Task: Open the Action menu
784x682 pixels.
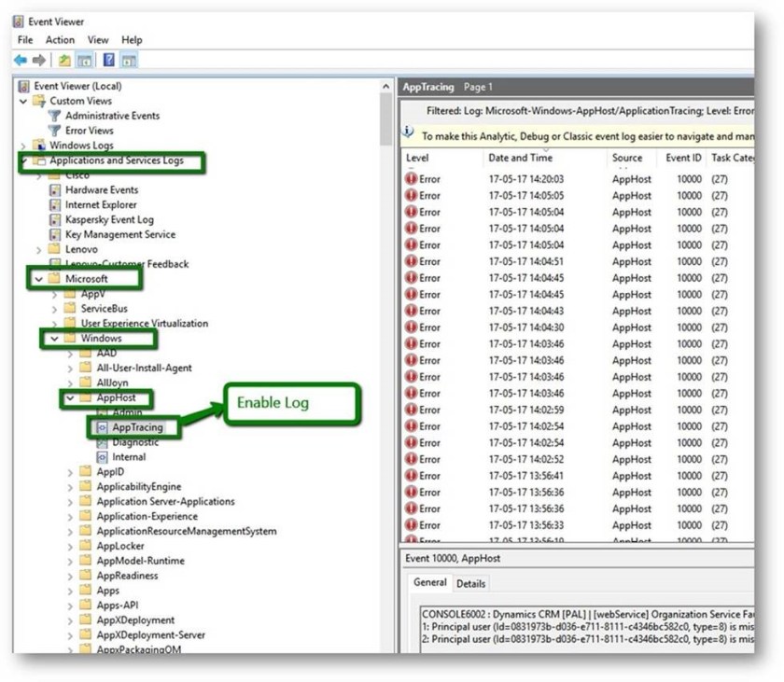Action: point(60,40)
